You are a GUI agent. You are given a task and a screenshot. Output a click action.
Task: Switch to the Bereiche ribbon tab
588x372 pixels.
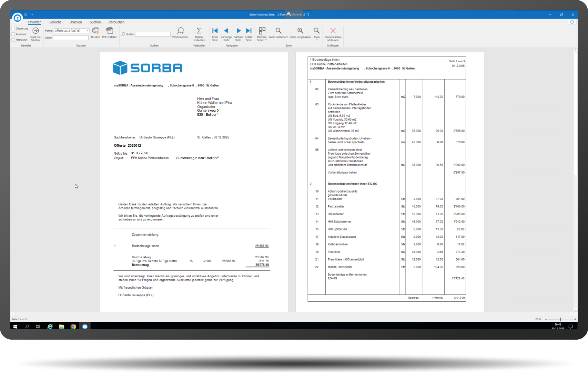coord(55,22)
